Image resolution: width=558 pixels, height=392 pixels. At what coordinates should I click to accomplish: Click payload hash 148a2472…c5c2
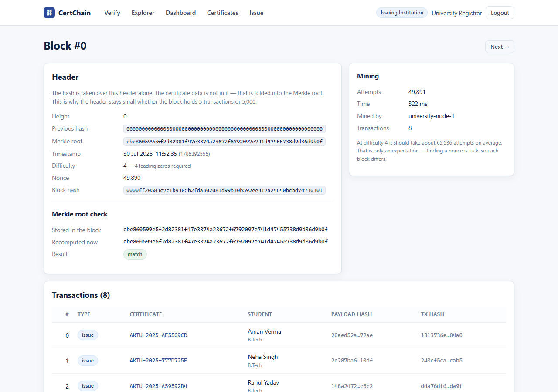pyautogui.click(x=352, y=386)
